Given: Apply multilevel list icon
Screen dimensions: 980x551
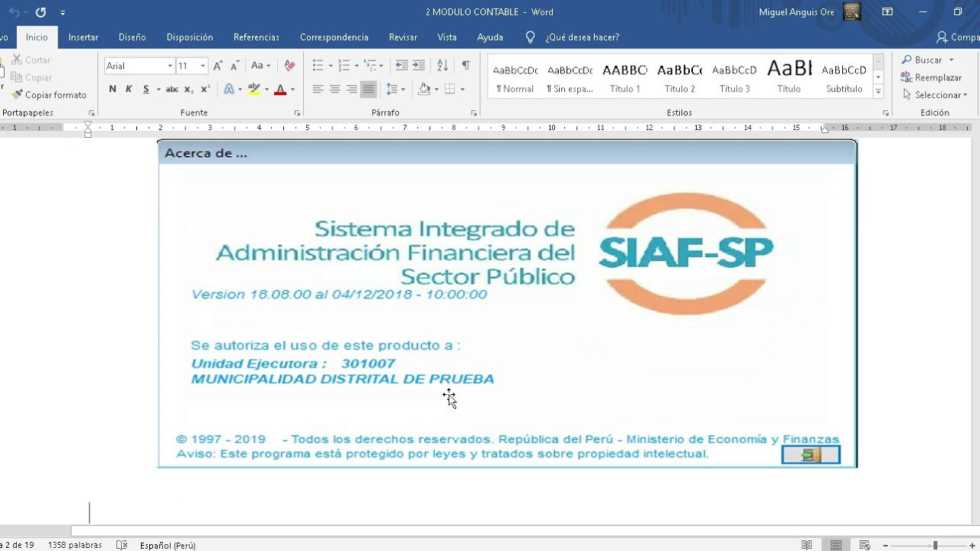Looking at the screenshot, I should point(370,66).
